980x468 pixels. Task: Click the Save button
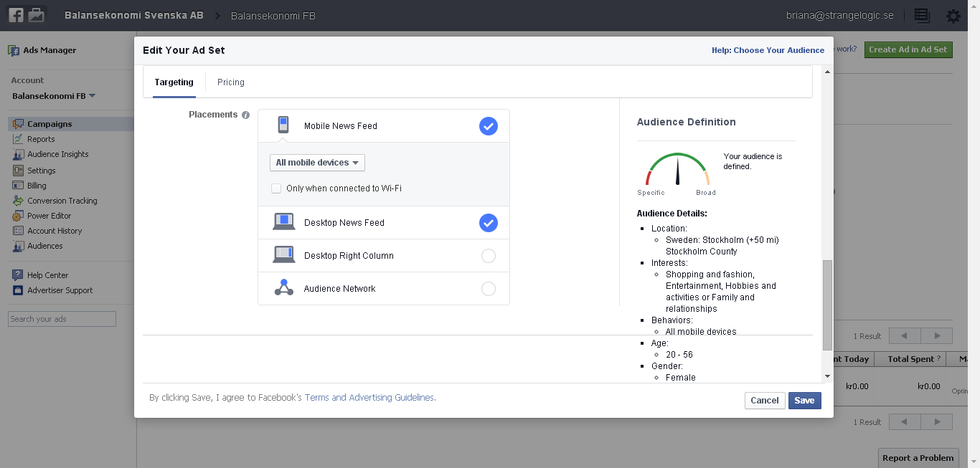804,401
